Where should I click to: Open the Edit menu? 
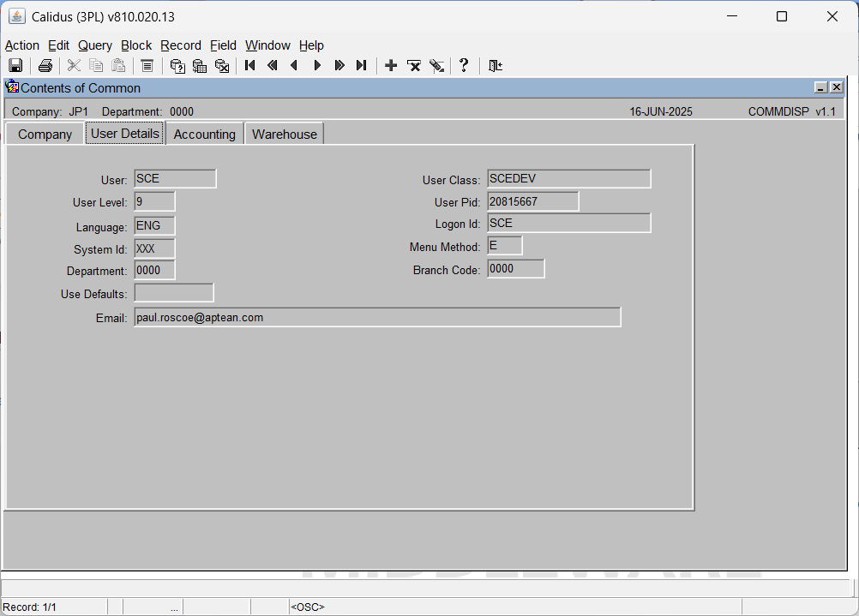click(58, 45)
